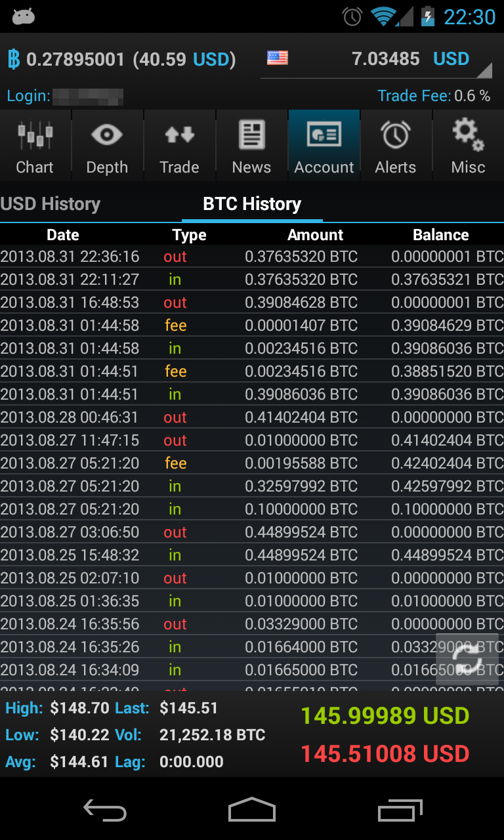Tap the Date column header

coord(63,235)
